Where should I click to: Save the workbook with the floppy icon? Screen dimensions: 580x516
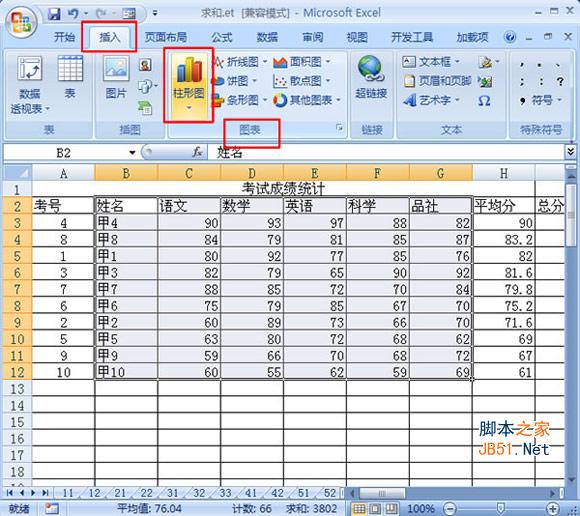(54, 14)
